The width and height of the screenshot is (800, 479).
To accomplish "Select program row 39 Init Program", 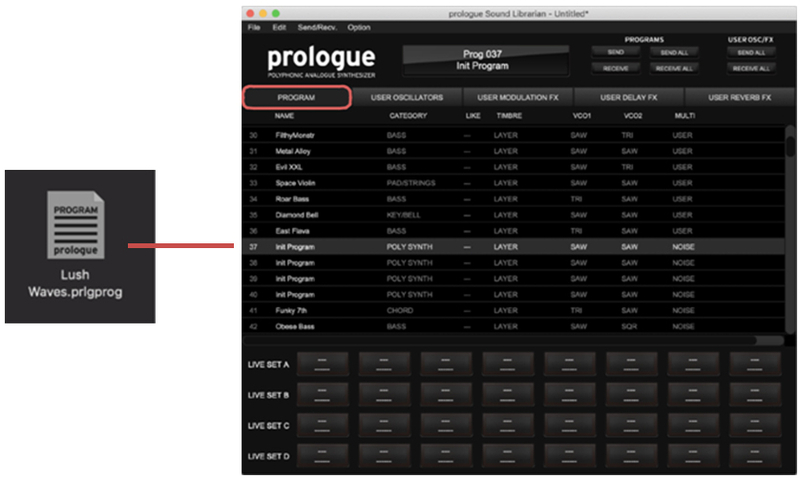I will tap(514, 279).
